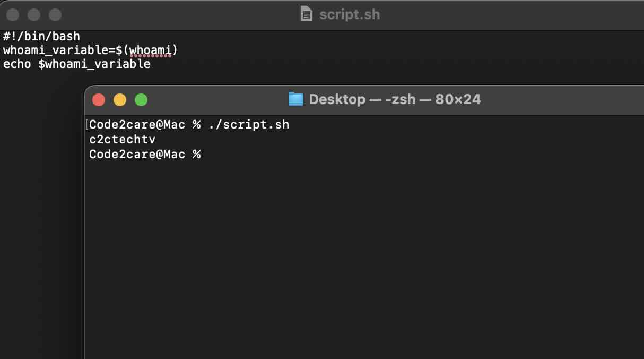Select the c2ctechtv output line
The height and width of the screenshot is (359, 644).
[122, 139]
